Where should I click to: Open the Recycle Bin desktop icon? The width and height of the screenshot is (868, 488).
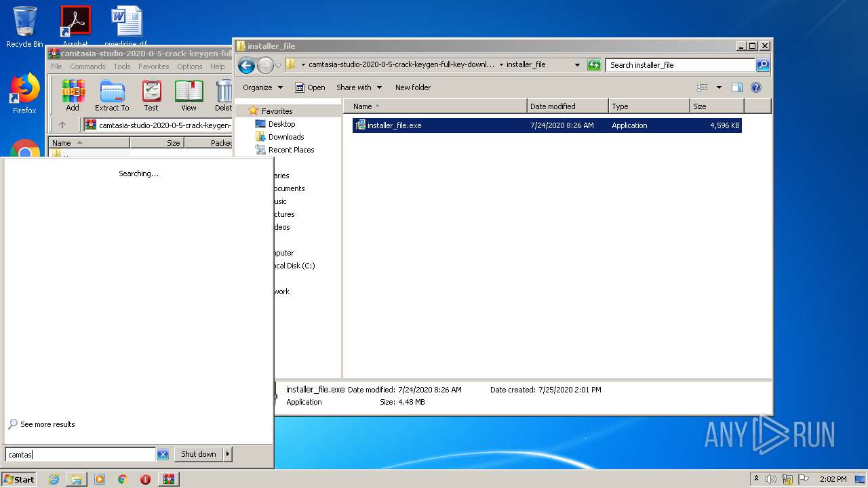click(24, 27)
